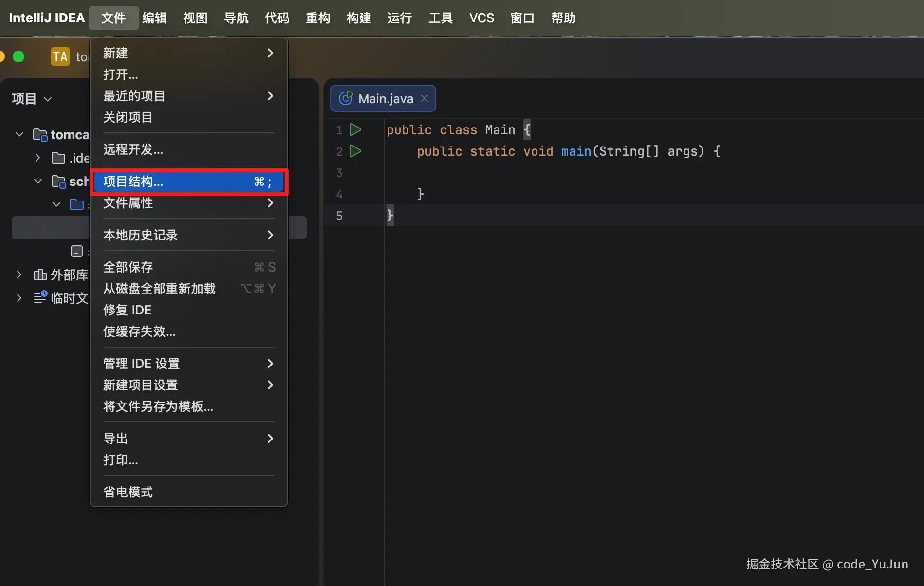Choose 从磁盘全部重新加载

tap(189, 289)
